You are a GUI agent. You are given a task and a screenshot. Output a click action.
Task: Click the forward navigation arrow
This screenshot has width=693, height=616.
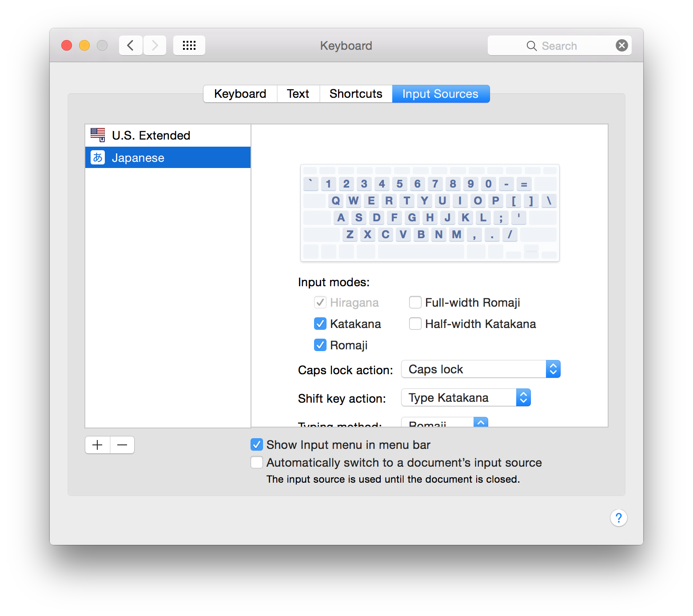coord(155,45)
